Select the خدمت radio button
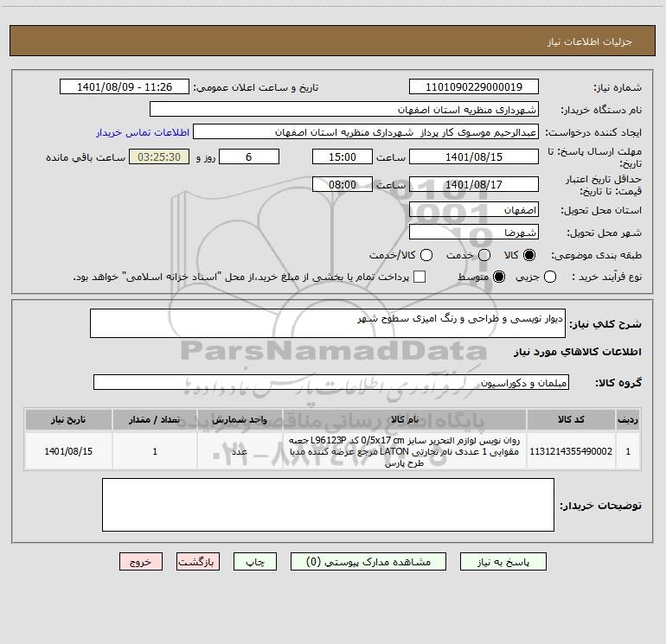 point(484,255)
